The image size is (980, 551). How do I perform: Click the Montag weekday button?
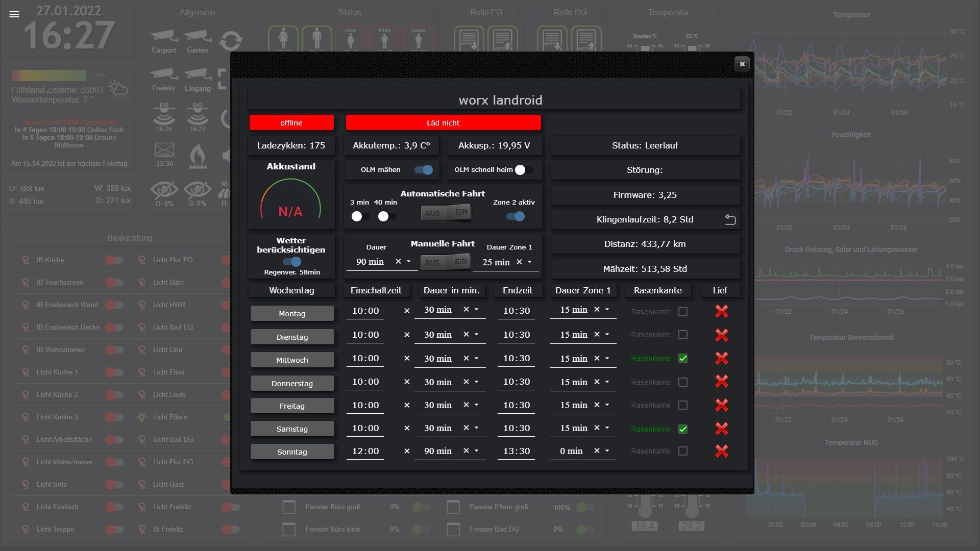[x=292, y=313]
